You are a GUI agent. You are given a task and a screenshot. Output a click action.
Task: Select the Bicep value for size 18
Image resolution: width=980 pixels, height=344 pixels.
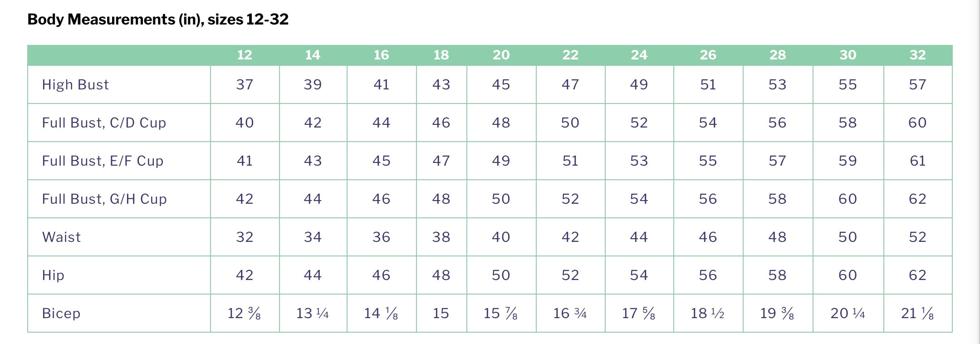pyautogui.click(x=441, y=314)
